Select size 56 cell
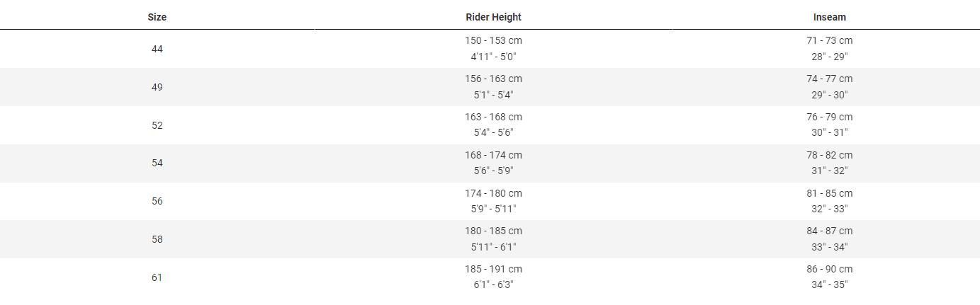Screen dimensions: 980x305 tap(157, 201)
